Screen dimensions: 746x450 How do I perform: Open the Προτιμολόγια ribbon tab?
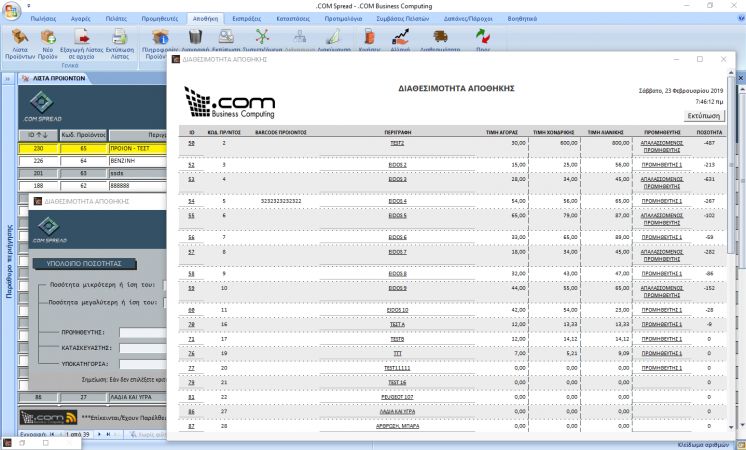(344, 19)
